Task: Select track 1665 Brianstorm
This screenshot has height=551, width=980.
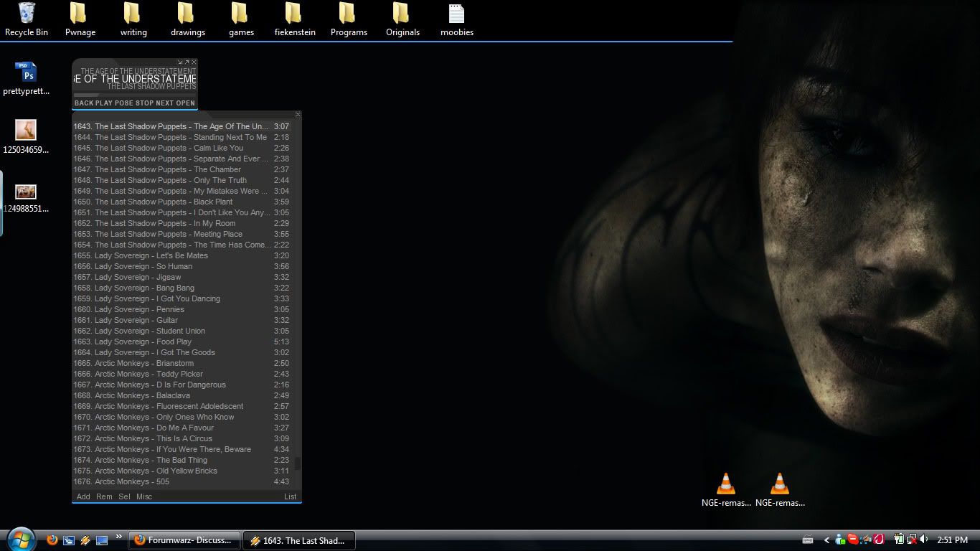Action: pos(181,363)
